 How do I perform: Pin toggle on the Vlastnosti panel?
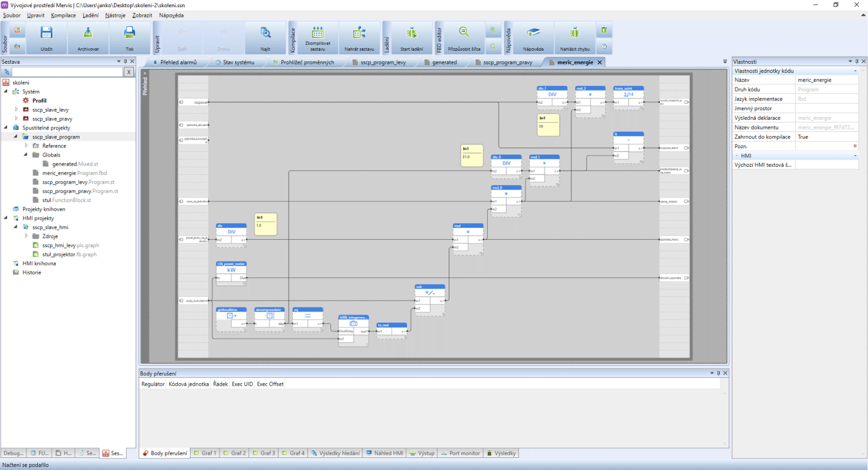857,61
